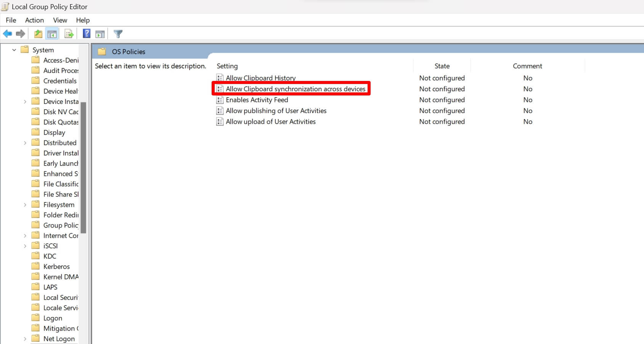
Task: Select the File Share tree item
Action: 61,194
